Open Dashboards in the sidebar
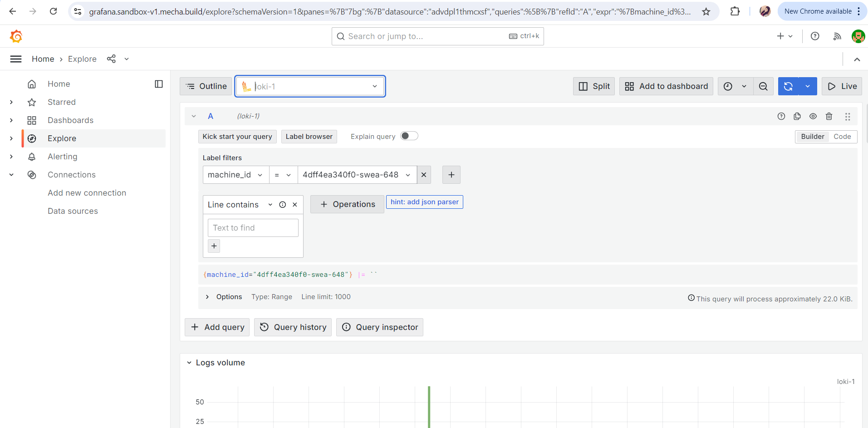868x428 pixels. 70,120
